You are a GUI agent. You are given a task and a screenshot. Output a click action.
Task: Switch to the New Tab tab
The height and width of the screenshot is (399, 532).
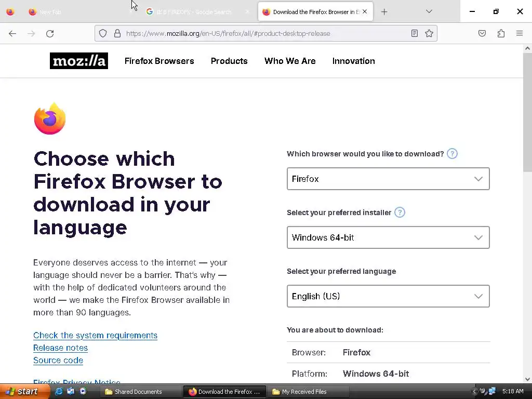point(81,12)
